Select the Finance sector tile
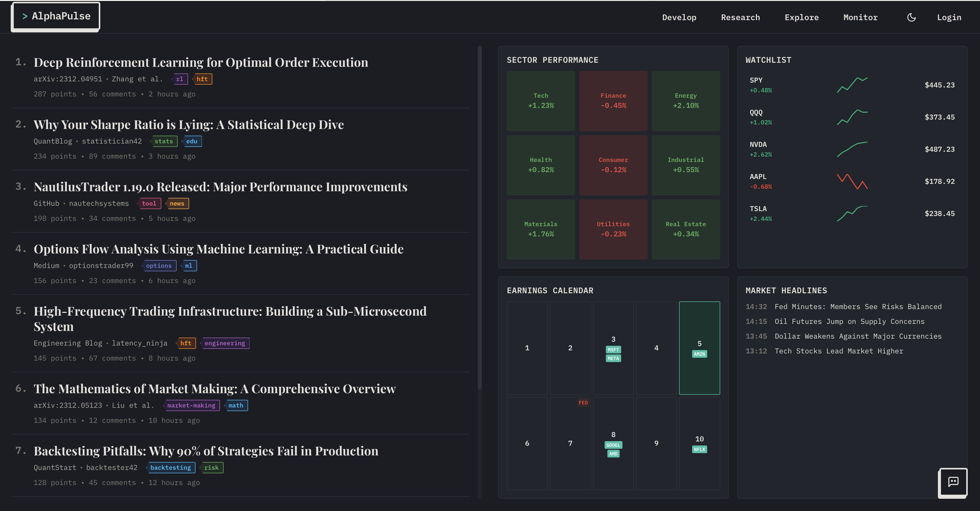 [613, 101]
